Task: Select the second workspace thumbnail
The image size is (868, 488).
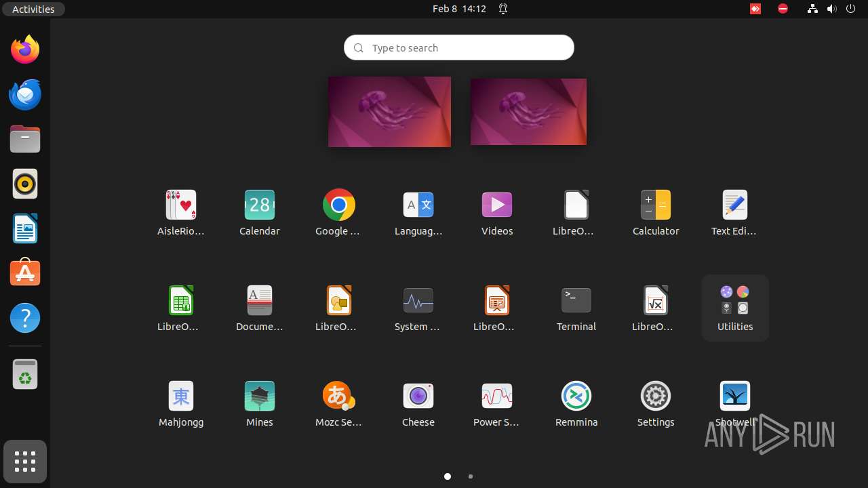Action: [528, 112]
